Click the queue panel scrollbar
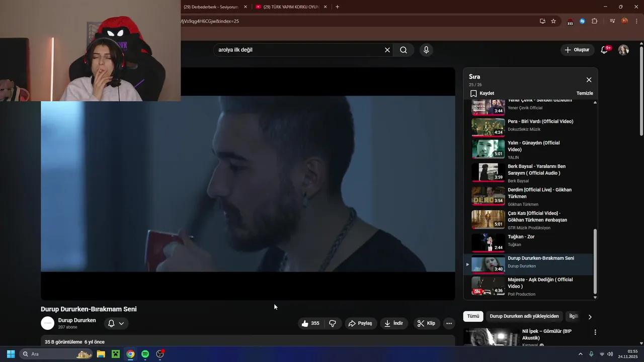 tap(595, 261)
